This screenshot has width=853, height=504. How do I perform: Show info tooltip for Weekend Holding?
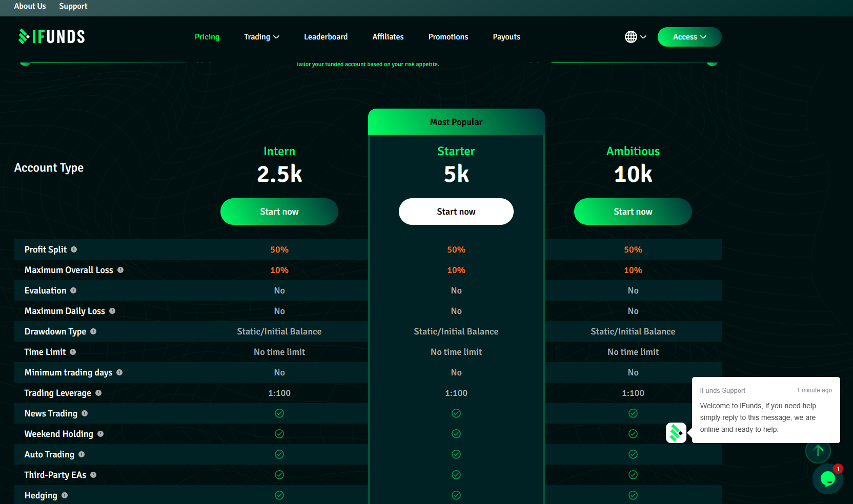pos(100,434)
